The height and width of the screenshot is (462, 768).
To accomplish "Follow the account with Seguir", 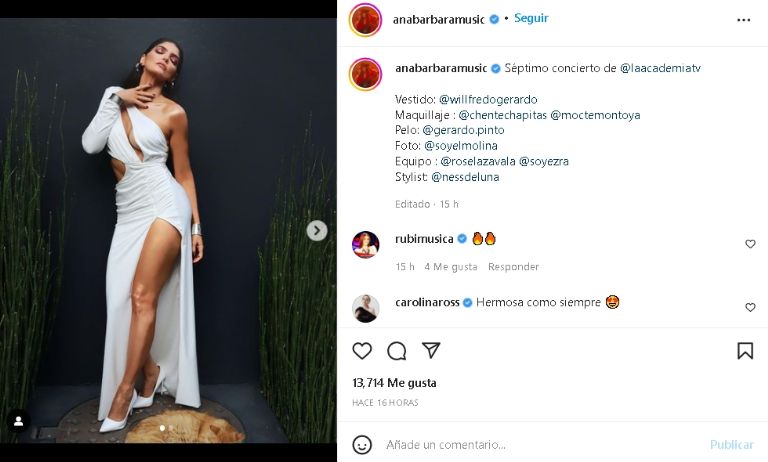I will [x=531, y=18].
